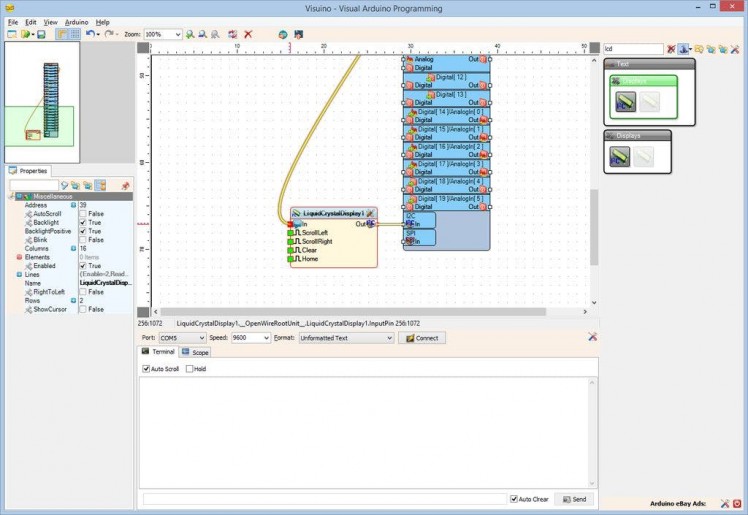Screen dimensions: 748x515
Task: Click the Undo arrow in the toolbar
Action: [89, 34]
